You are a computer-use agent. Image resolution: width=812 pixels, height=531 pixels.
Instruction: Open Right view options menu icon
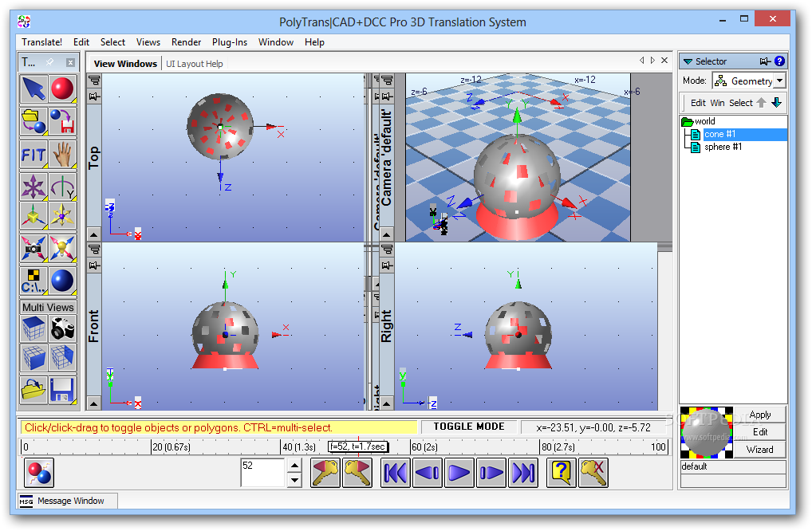(388, 250)
